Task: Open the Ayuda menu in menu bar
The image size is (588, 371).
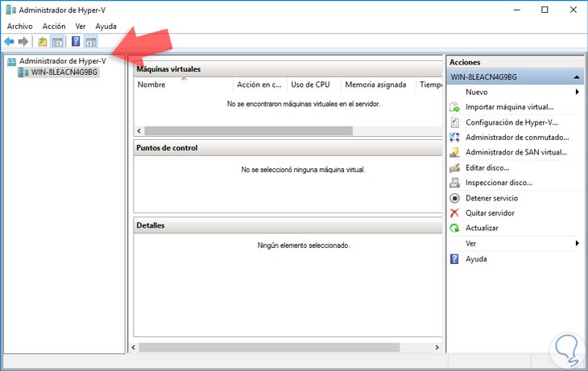Action: coord(106,27)
